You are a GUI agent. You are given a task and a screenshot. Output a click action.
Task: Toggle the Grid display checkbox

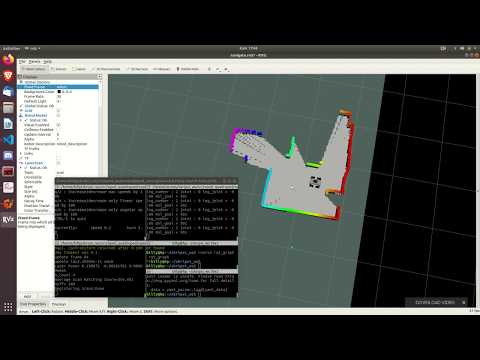point(59,110)
